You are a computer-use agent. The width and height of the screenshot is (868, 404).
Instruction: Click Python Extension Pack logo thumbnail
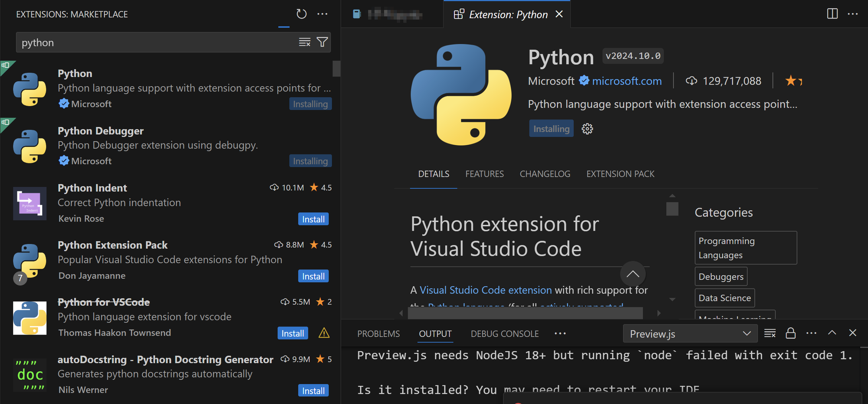(x=30, y=261)
